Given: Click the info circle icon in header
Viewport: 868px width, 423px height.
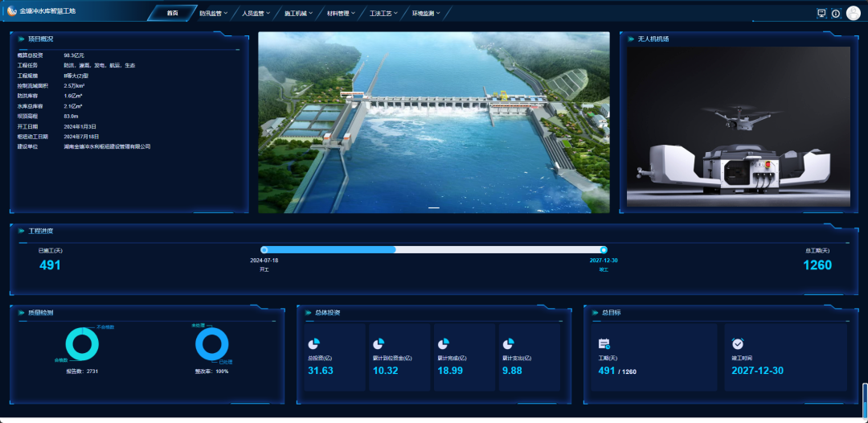Looking at the screenshot, I should pyautogui.click(x=836, y=13).
